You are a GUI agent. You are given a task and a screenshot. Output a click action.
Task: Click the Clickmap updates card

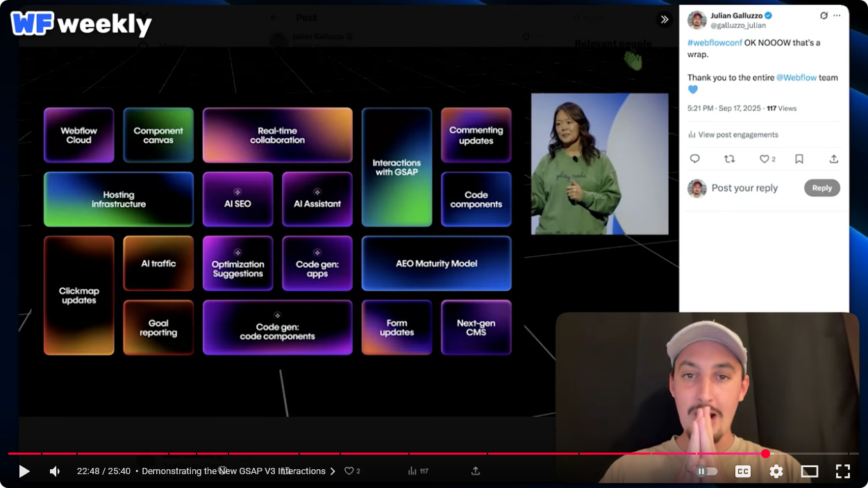[x=78, y=296]
